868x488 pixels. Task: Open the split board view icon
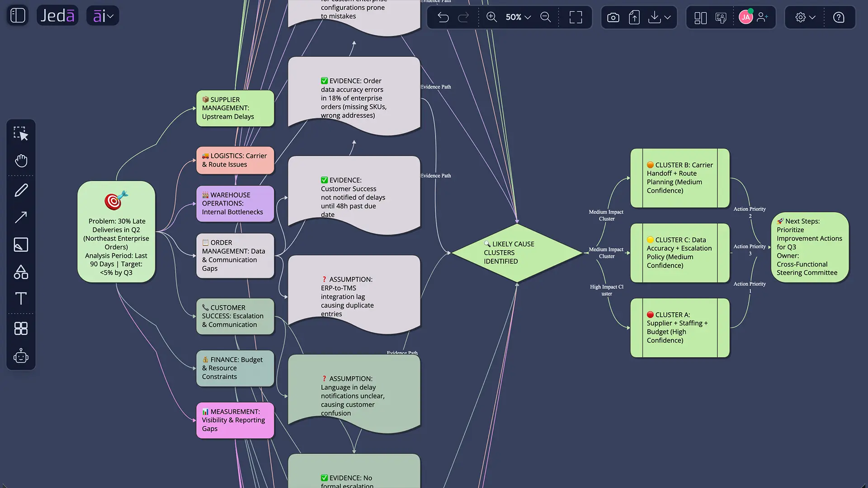700,17
